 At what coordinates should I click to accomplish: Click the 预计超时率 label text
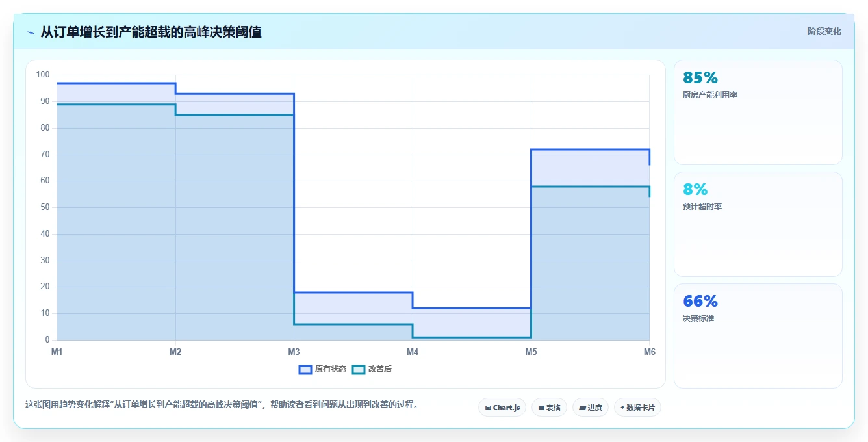(x=702, y=207)
